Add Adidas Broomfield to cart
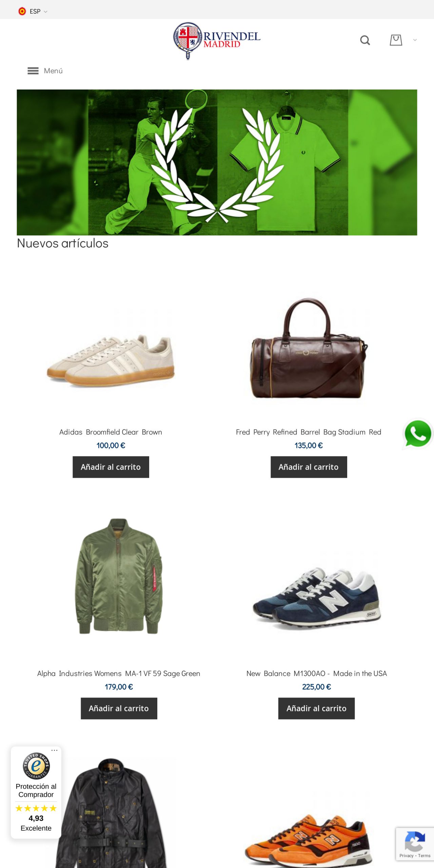The image size is (434, 868). coord(111,467)
